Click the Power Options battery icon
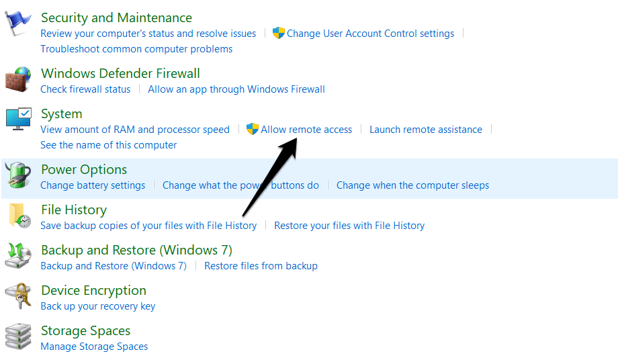 [18, 176]
